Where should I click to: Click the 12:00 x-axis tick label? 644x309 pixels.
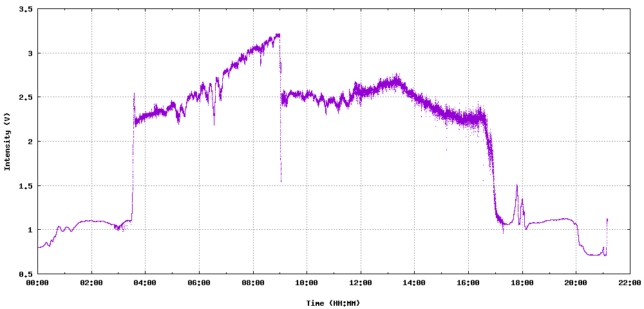(361, 283)
